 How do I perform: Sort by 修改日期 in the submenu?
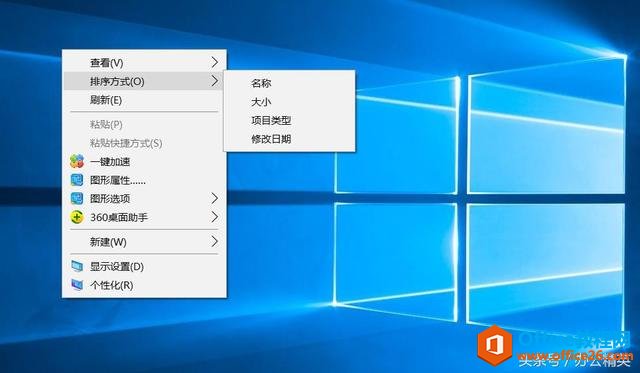click(x=289, y=139)
